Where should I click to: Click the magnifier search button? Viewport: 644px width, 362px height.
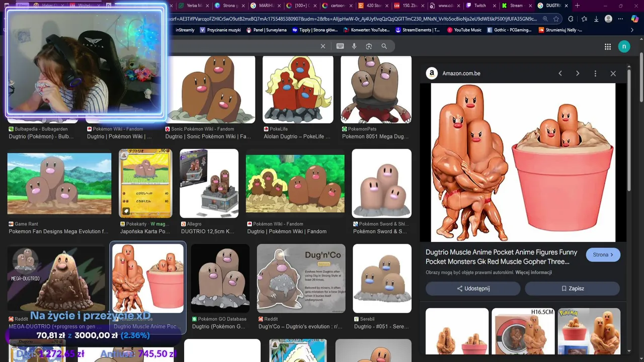[384, 46]
